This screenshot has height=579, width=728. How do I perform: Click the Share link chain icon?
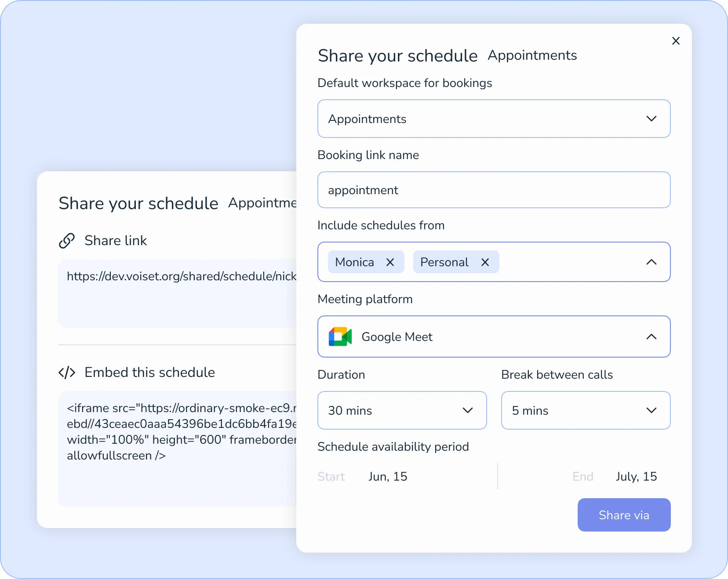coord(66,240)
